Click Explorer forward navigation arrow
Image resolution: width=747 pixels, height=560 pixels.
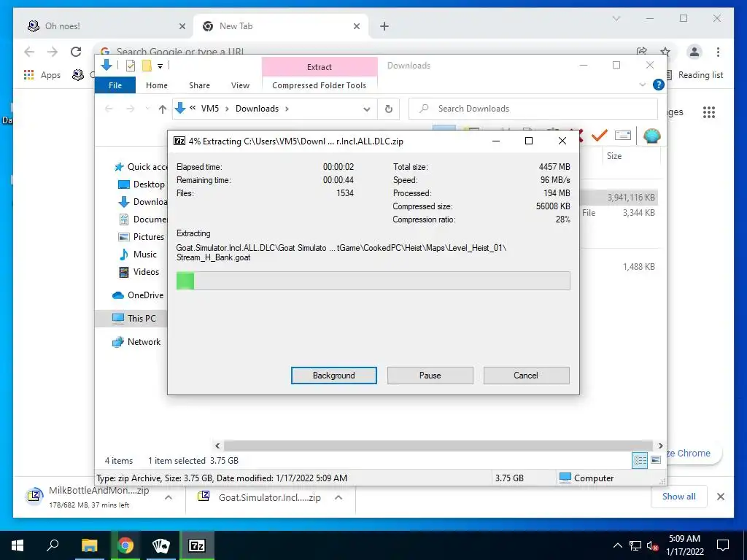[130, 109]
